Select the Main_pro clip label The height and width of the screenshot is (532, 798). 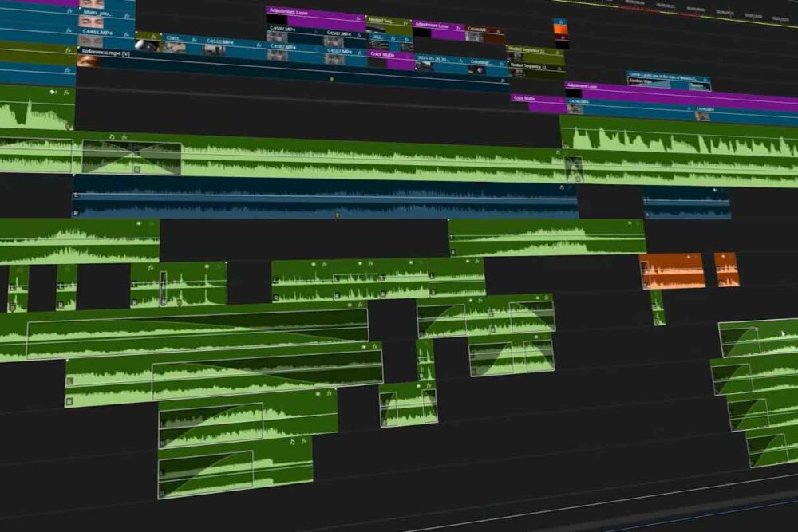click(x=97, y=12)
